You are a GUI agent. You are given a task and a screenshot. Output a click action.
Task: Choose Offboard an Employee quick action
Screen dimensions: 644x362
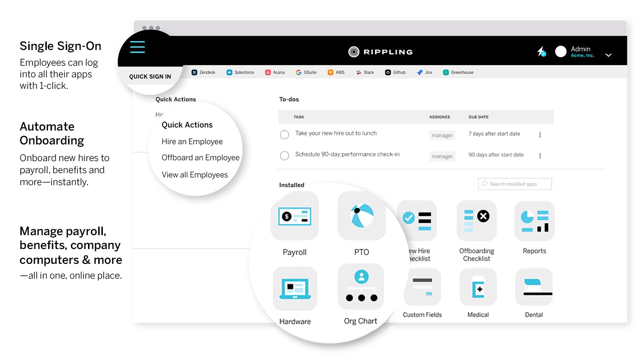point(201,158)
